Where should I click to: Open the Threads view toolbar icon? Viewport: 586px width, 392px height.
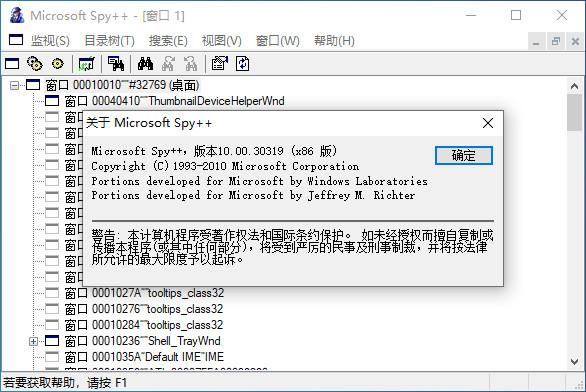[x=58, y=64]
